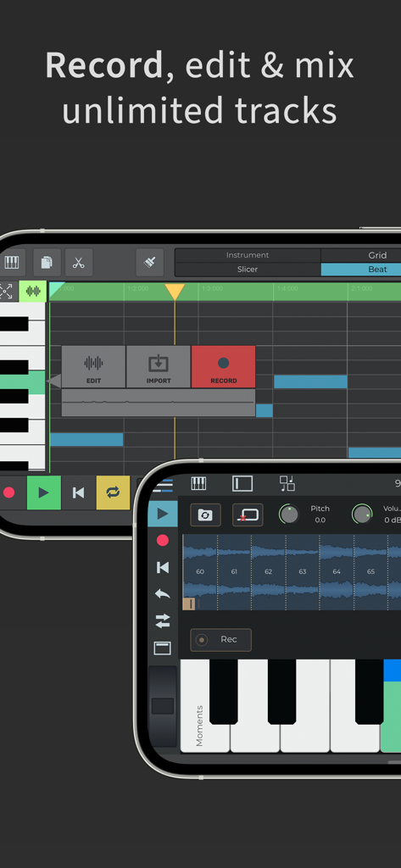The height and width of the screenshot is (868, 401).
Task: Click the window panel icon below swap arrows
Action: 162,648
